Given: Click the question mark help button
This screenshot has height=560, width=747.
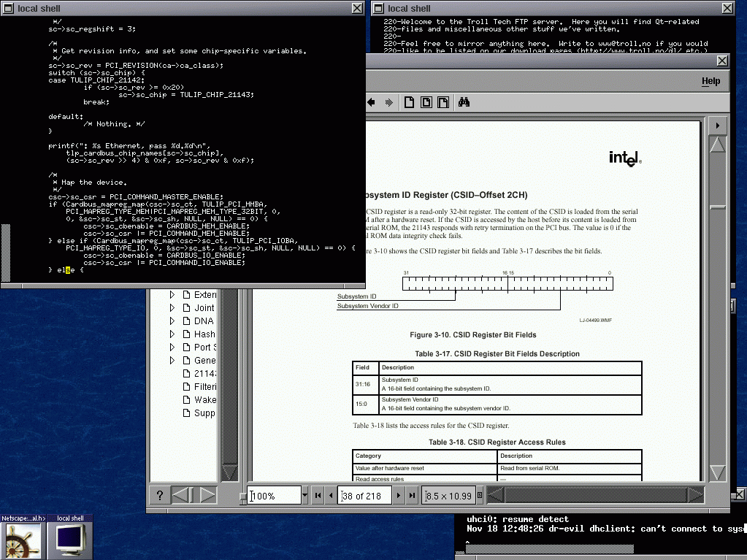Looking at the screenshot, I should [160, 496].
